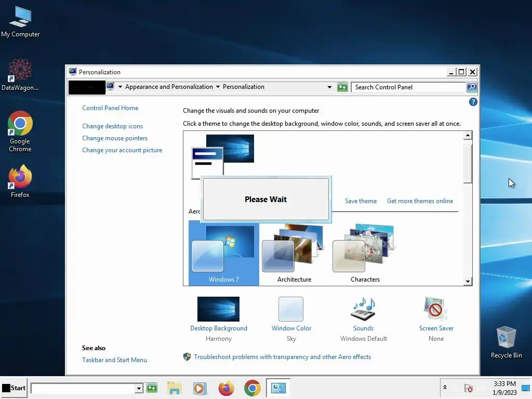Maximize the Personalization window
Image resolution: width=532 pixels, height=399 pixels.
click(461, 72)
